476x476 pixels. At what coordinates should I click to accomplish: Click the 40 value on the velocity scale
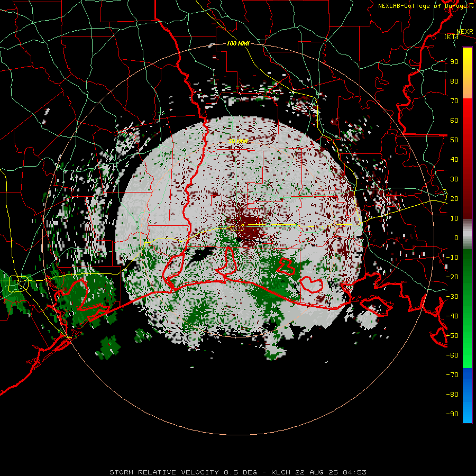click(x=454, y=159)
